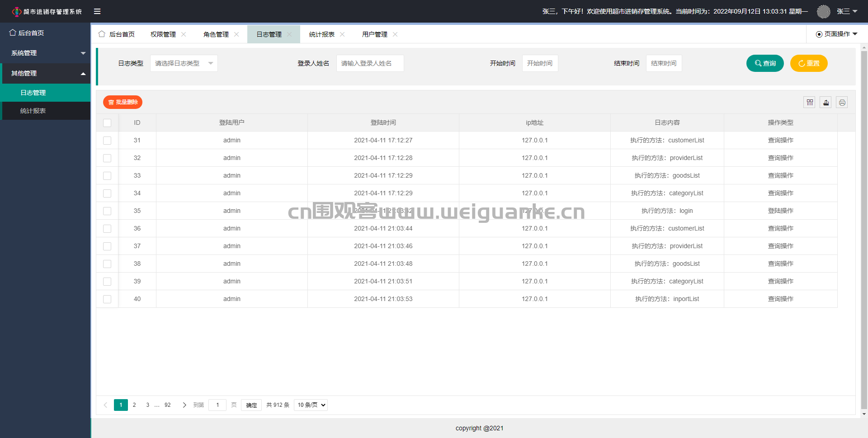Go to page 92

tap(168, 405)
